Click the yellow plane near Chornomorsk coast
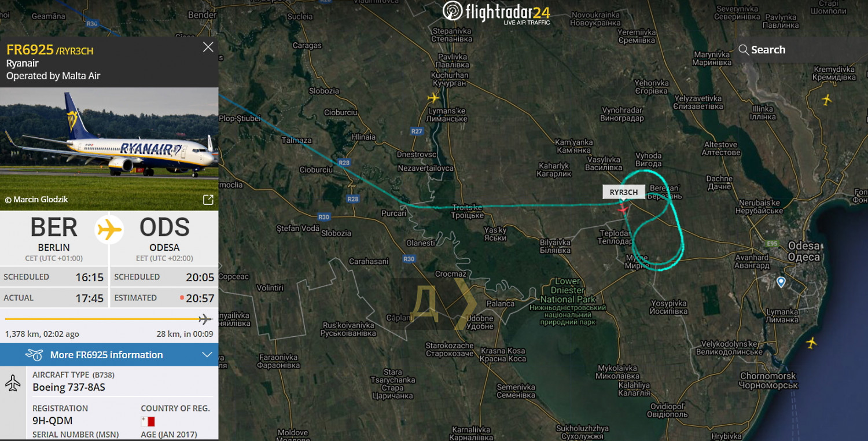Image resolution: width=868 pixels, height=441 pixels. click(x=811, y=343)
